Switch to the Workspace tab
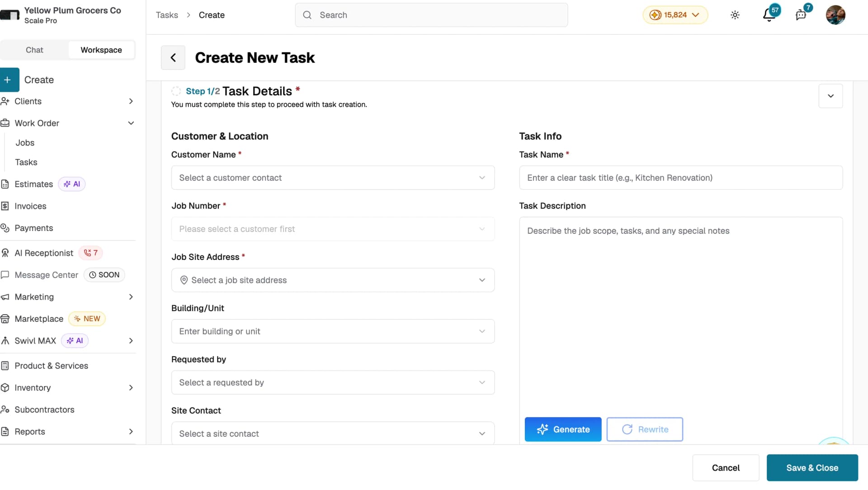 coord(101,50)
